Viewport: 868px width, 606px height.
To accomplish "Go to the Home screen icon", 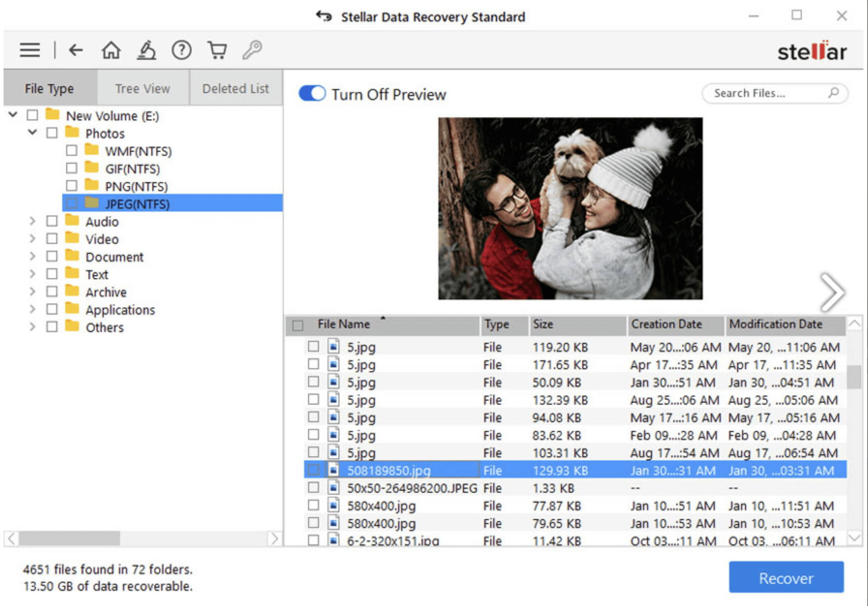I will (x=111, y=50).
